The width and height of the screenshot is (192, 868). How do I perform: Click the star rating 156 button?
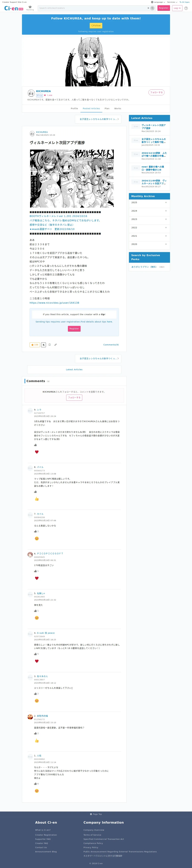pos(35,345)
